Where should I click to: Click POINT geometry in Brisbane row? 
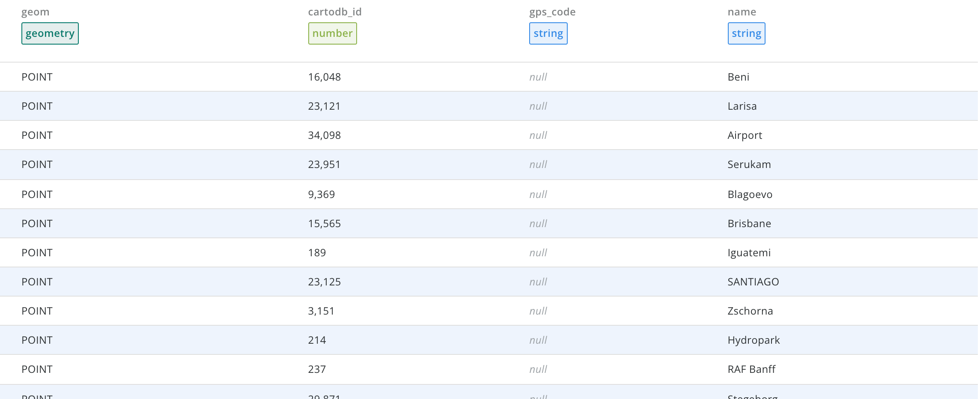click(x=37, y=224)
